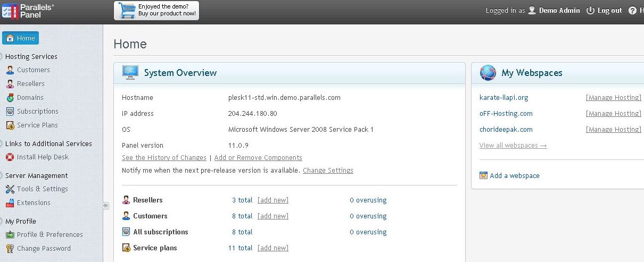Click the Add a webspace icon
The width and height of the screenshot is (644, 262).
coord(483,176)
